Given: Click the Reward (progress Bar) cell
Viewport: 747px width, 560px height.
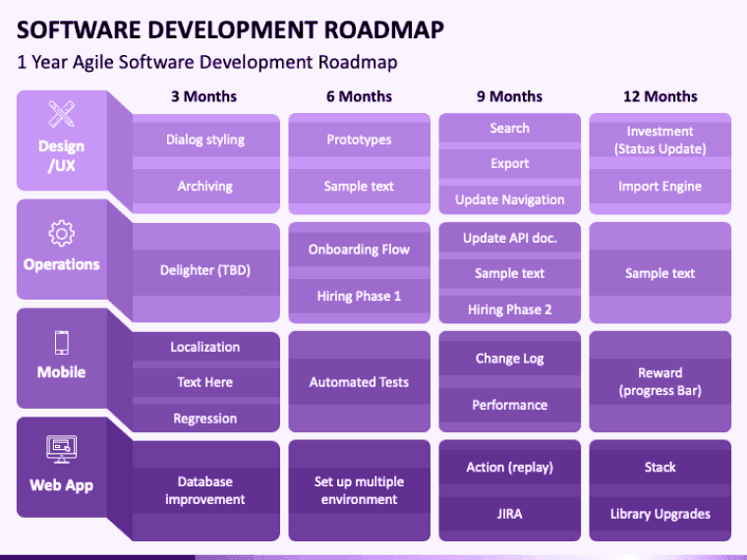Looking at the screenshot, I should [x=660, y=382].
